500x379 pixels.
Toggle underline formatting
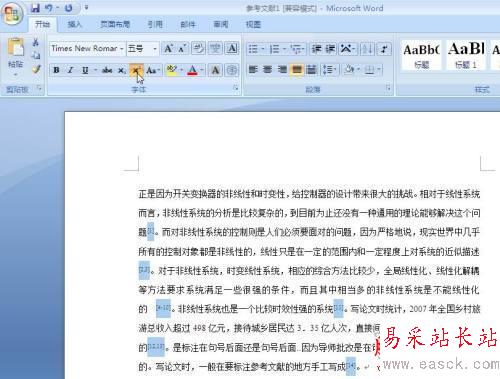pyautogui.click(x=85, y=70)
